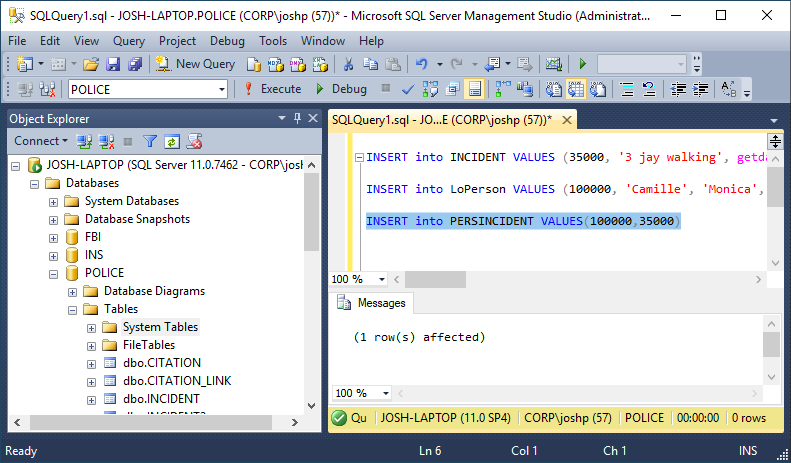Select the Messages results tab

click(x=372, y=303)
